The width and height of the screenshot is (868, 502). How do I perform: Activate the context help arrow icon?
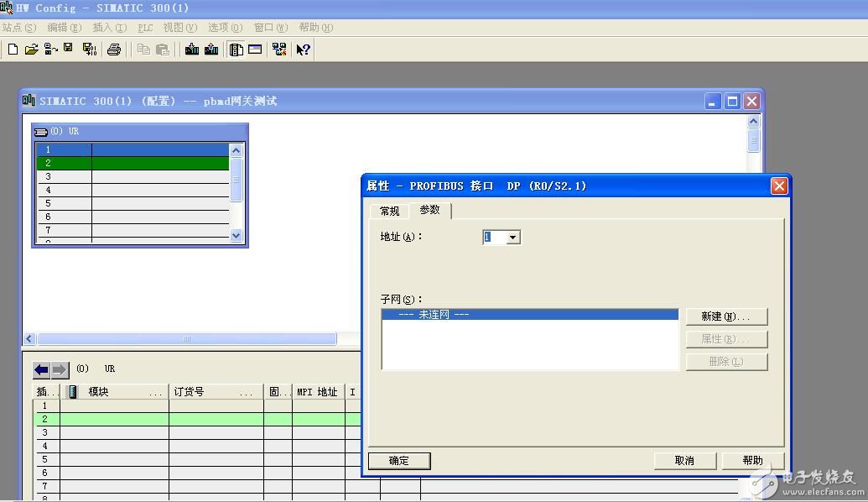(x=303, y=50)
